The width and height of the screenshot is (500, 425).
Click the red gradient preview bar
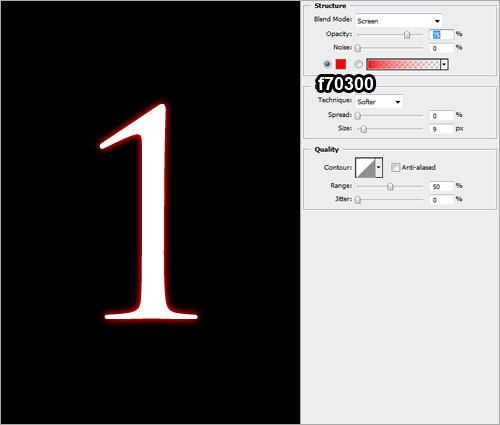click(403, 64)
